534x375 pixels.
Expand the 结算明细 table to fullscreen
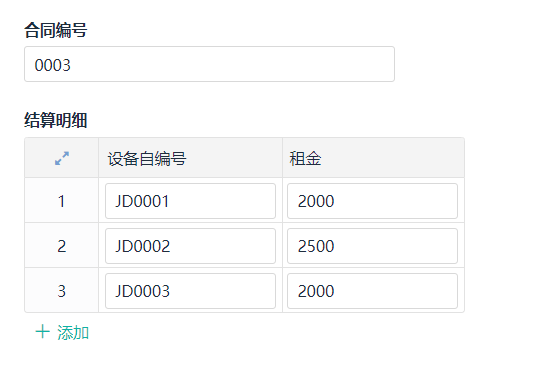[x=62, y=158]
